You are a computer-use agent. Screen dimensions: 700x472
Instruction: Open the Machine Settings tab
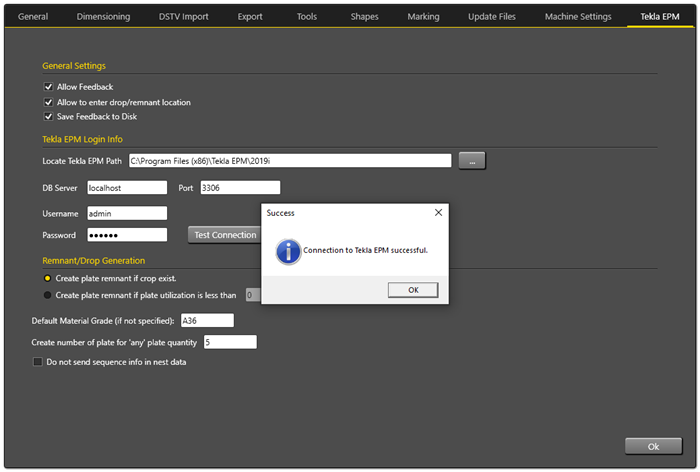click(x=578, y=17)
